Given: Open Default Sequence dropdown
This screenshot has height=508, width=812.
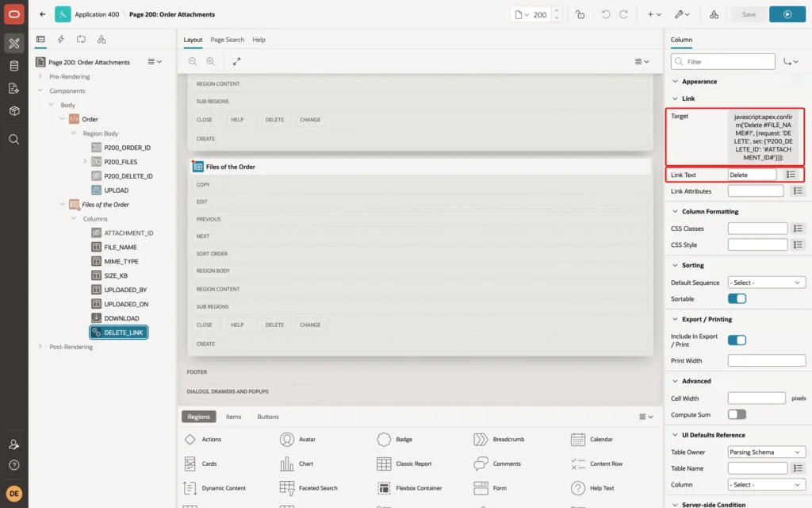Looking at the screenshot, I should (767, 283).
